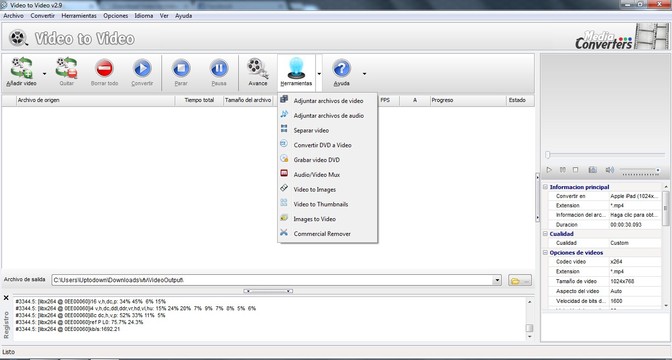Open the Archivo de salida path dropdown
This screenshot has height=360, width=672.
[497, 280]
